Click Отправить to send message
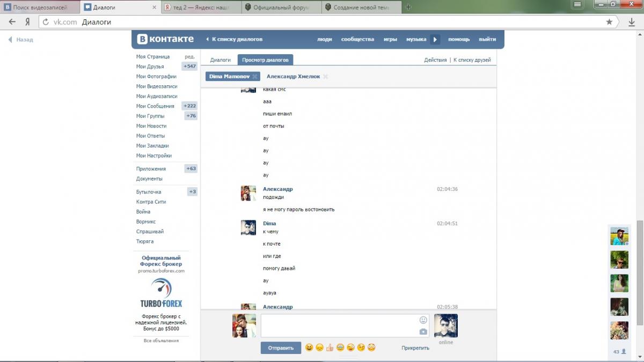 [281, 348]
